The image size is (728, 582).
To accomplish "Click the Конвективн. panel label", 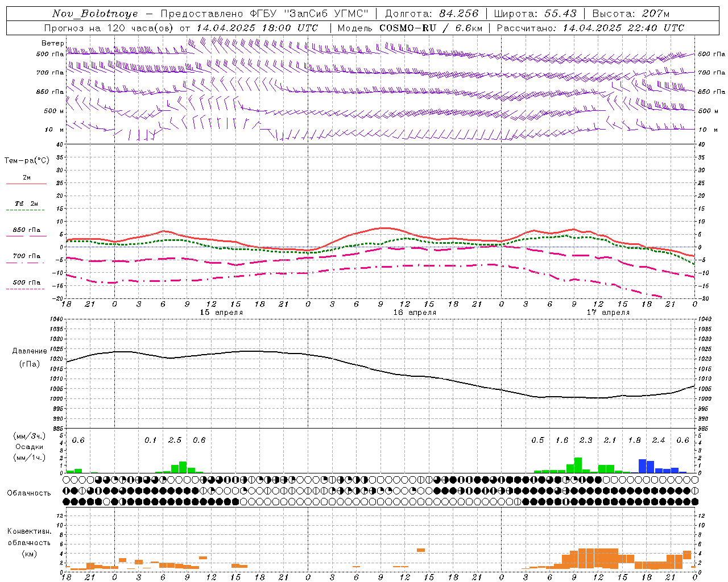I will (29, 531).
